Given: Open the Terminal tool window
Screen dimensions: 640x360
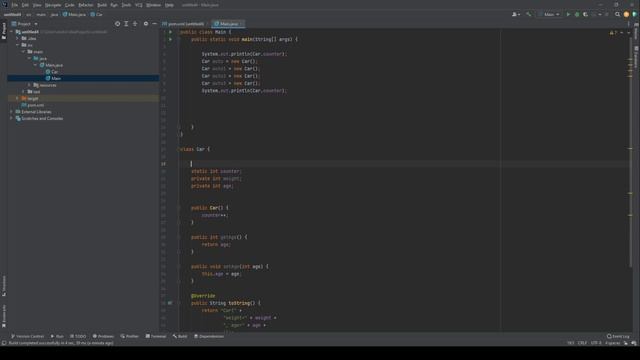Looking at the screenshot, I should pos(156,336).
